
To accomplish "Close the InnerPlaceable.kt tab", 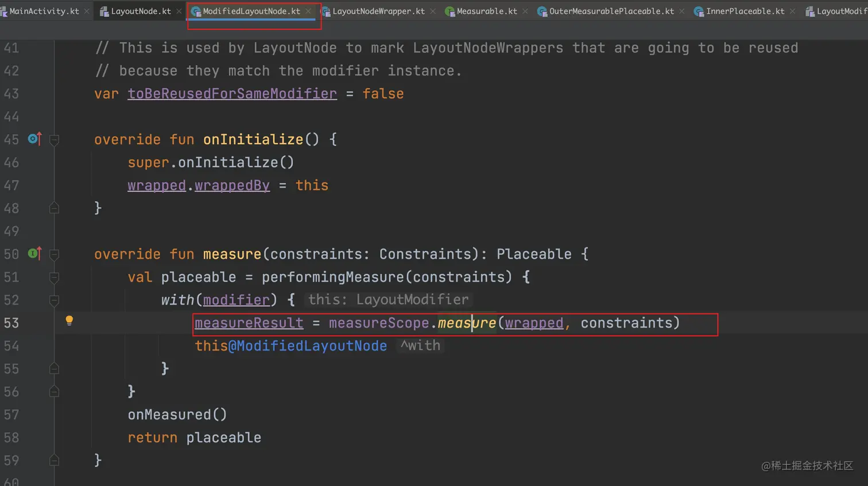I will (x=792, y=11).
